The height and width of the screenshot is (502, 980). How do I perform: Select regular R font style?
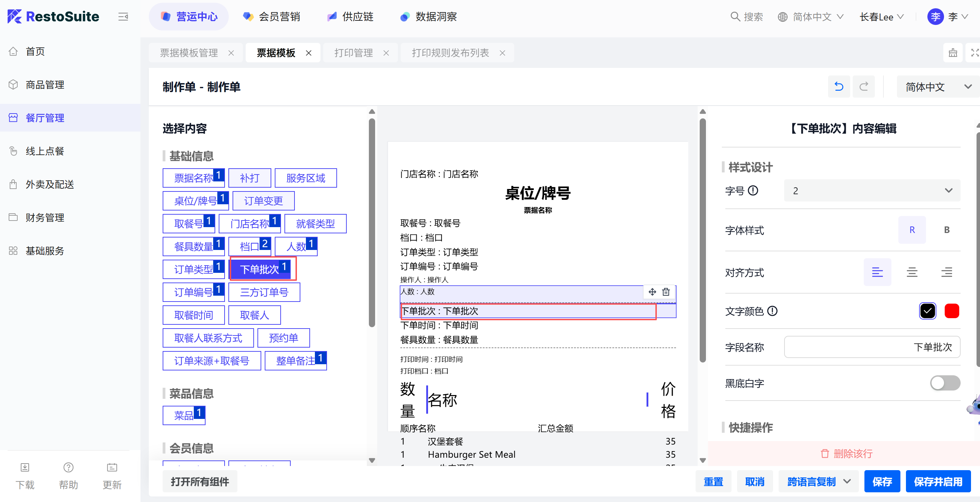[912, 230]
